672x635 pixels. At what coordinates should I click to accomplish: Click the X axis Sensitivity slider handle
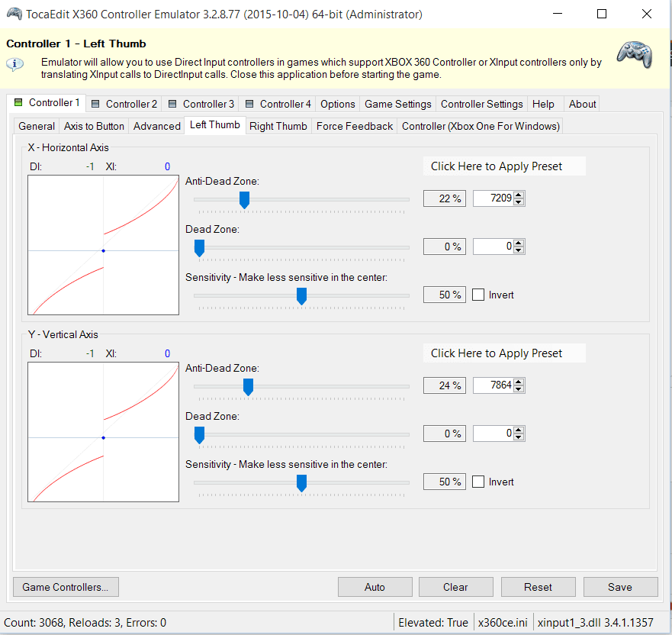pyautogui.click(x=302, y=296)
